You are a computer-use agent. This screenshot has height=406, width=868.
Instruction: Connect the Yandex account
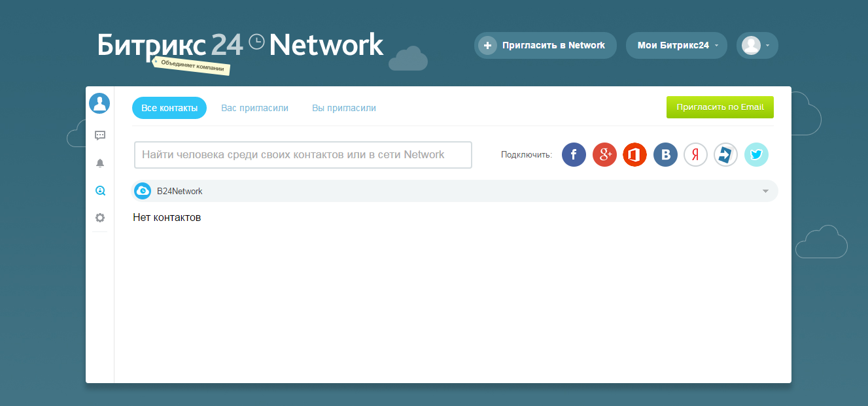(695, 155)
